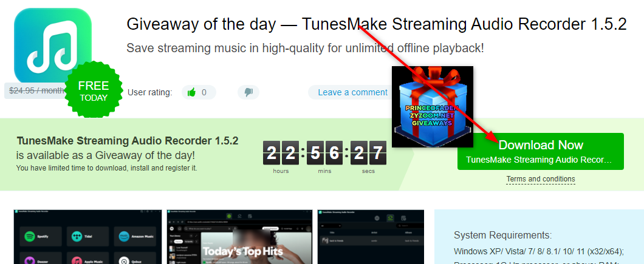Viewport: 644px width, 264px height.
Task: Click the green Download Now button
Action: coord(541,151)
